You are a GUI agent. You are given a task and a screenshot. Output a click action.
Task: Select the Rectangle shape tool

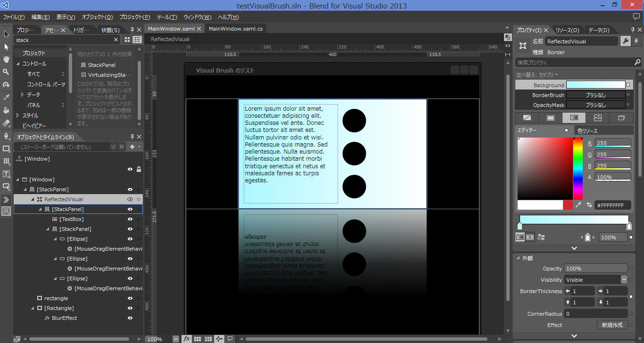tap(6, 148)
